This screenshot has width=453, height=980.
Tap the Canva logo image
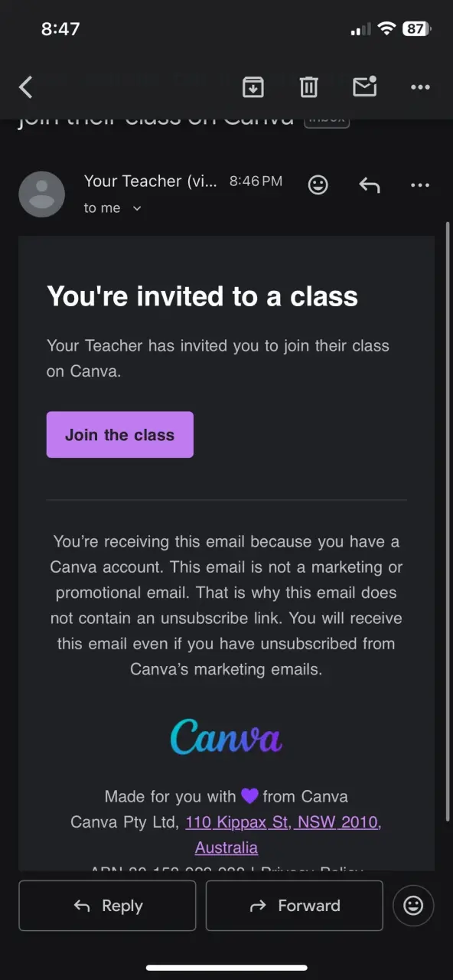coord(226,737)
